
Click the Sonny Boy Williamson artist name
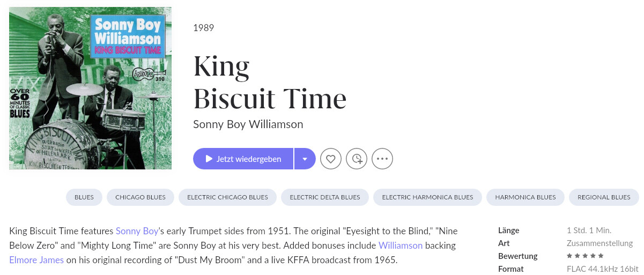point(248,124)
